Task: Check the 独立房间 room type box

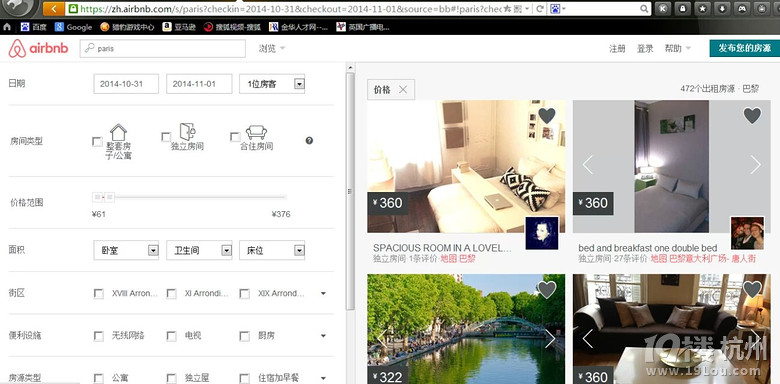Action: point(166,137)
